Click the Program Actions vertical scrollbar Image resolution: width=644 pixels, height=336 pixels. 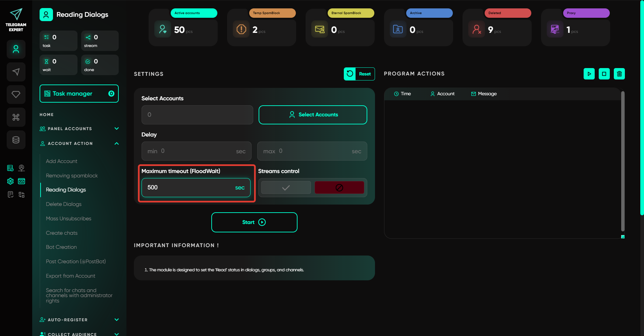(623, 161)
